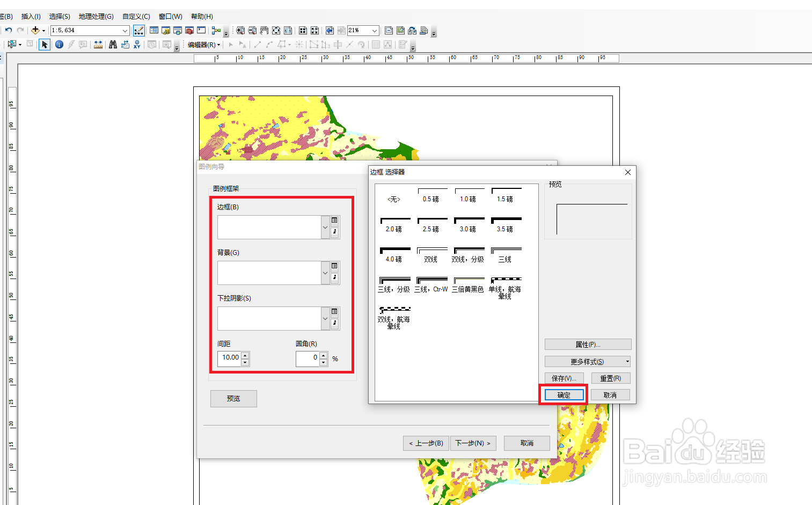The image size is (812, 505).
Task: Click layout Fixed Zoom Out icon
Action: (x=314, y=31)
